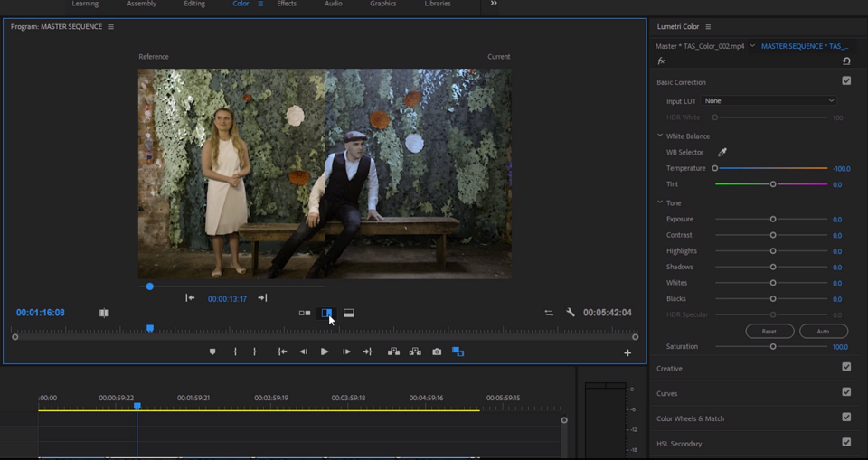868x460 pixels.
Task: Click the Add Marker icon
Action: pos(212,352)
